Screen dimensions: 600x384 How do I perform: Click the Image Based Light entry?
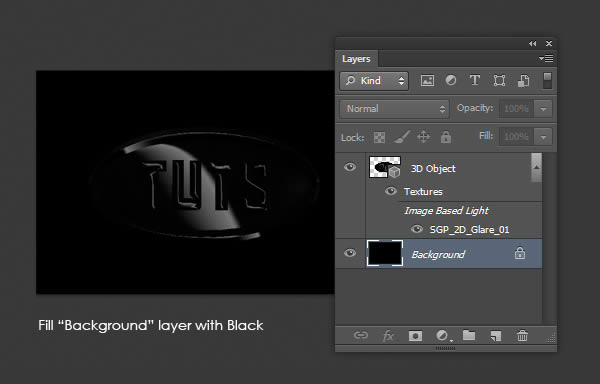click(x=446, y=211)
